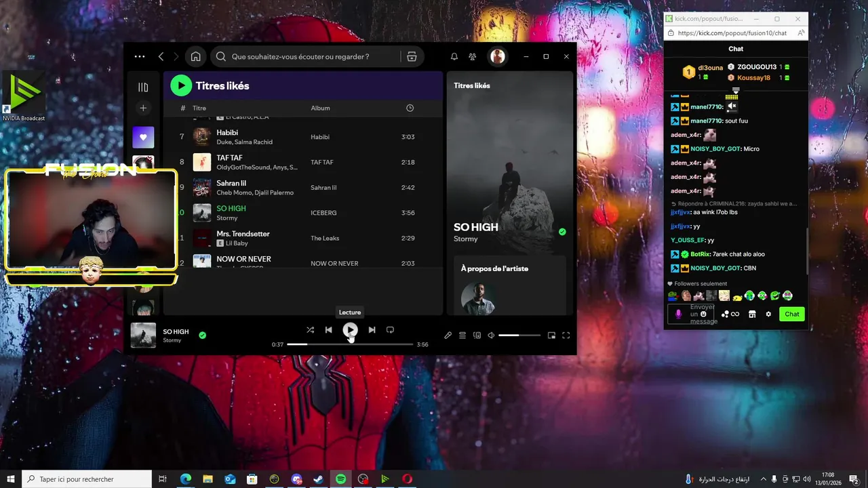This screenshot has width=868, height=488.
Task: Toggle liked checkmark beside now-playing SO HIGH
Action: click(202, 335)
